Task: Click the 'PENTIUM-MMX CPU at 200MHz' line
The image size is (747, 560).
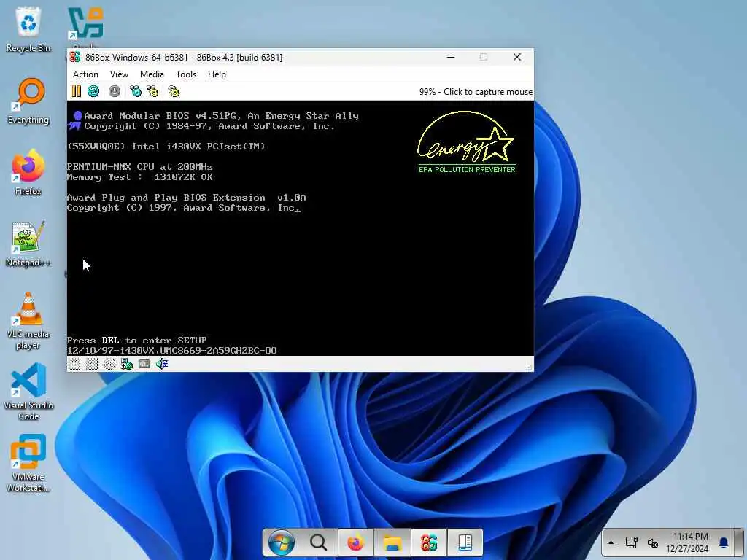Action: [139, 167]
